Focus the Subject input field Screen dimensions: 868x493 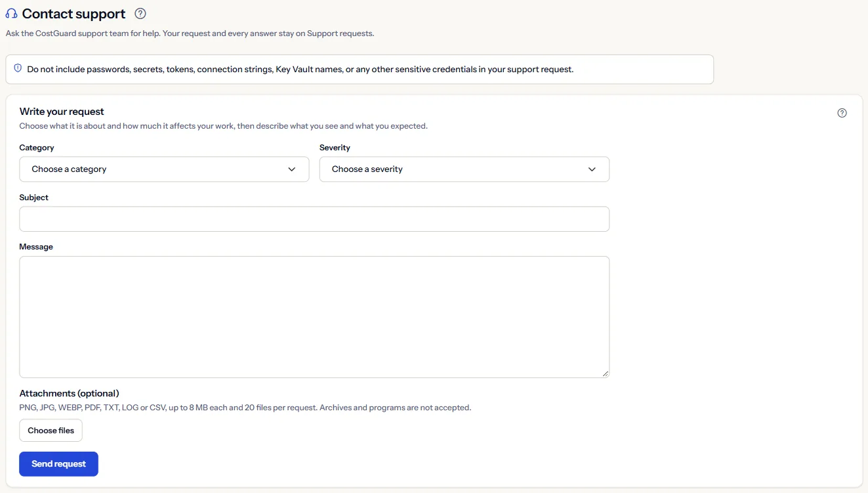coord(314,219)
